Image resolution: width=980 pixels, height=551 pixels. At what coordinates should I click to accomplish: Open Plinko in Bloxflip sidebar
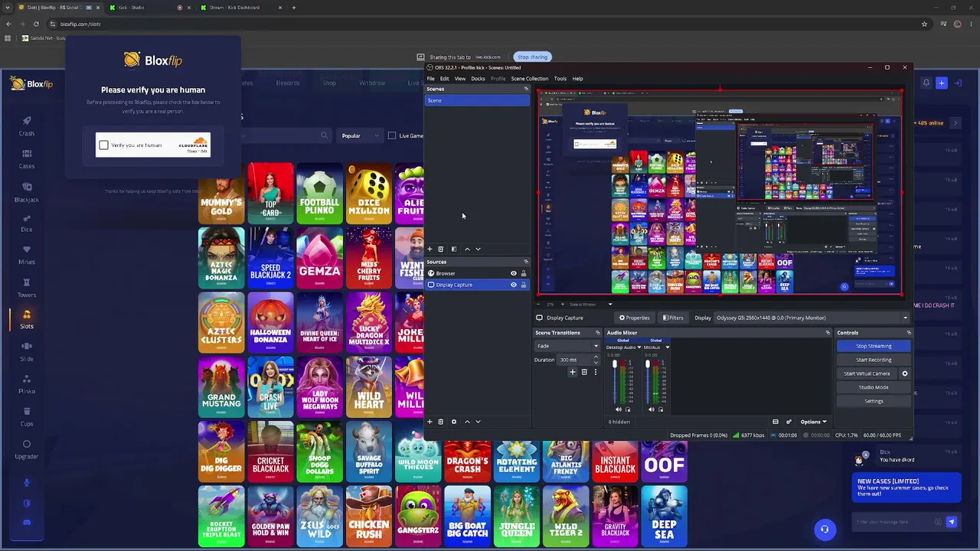coord(27,384)
